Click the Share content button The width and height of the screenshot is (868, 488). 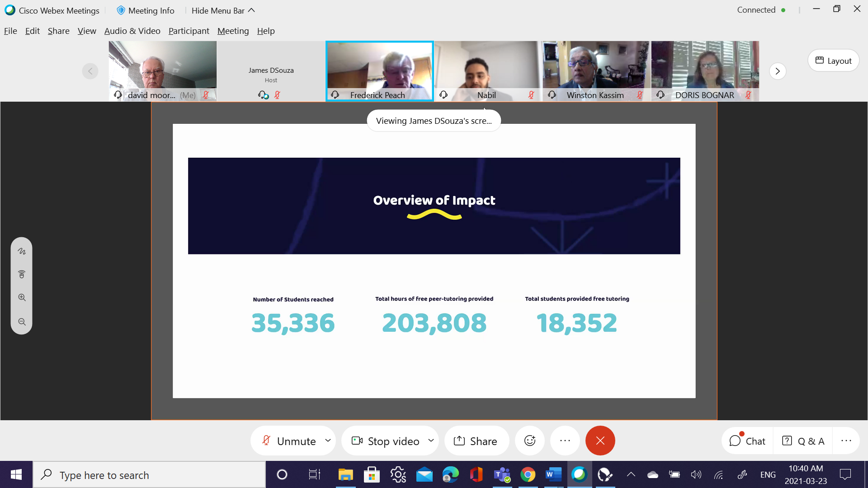(x=476, y=441)
